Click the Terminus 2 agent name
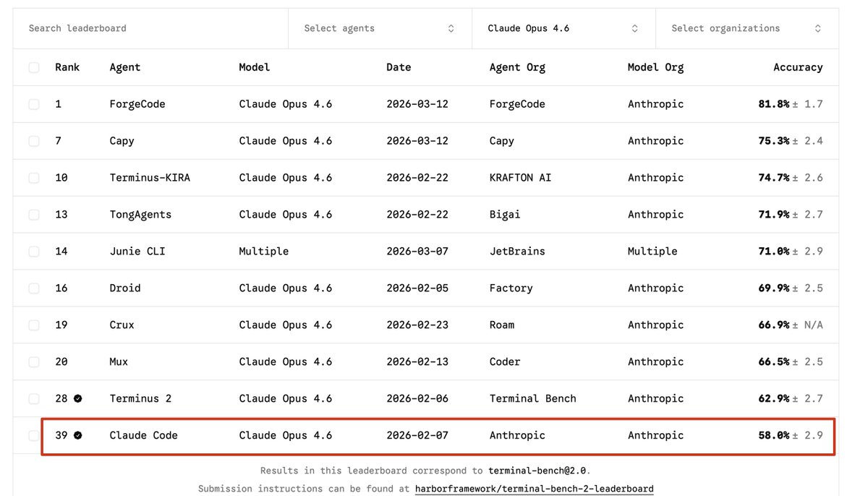 click(140, 398)
